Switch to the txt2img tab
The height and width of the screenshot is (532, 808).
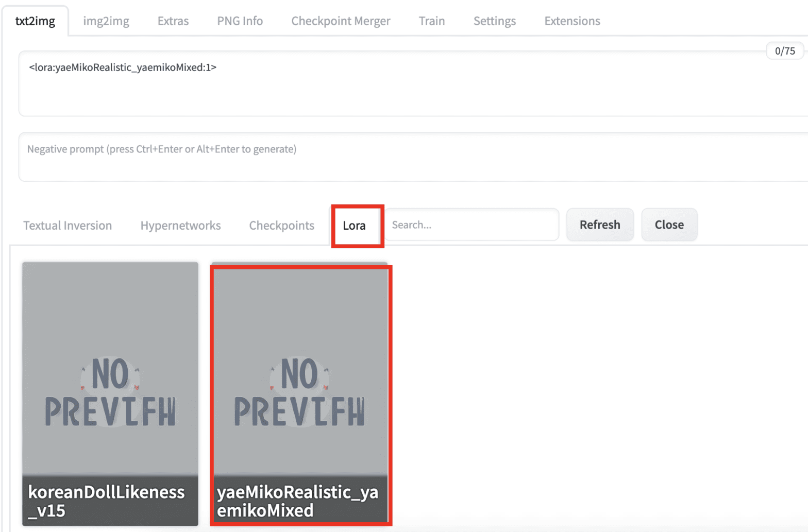35,21
